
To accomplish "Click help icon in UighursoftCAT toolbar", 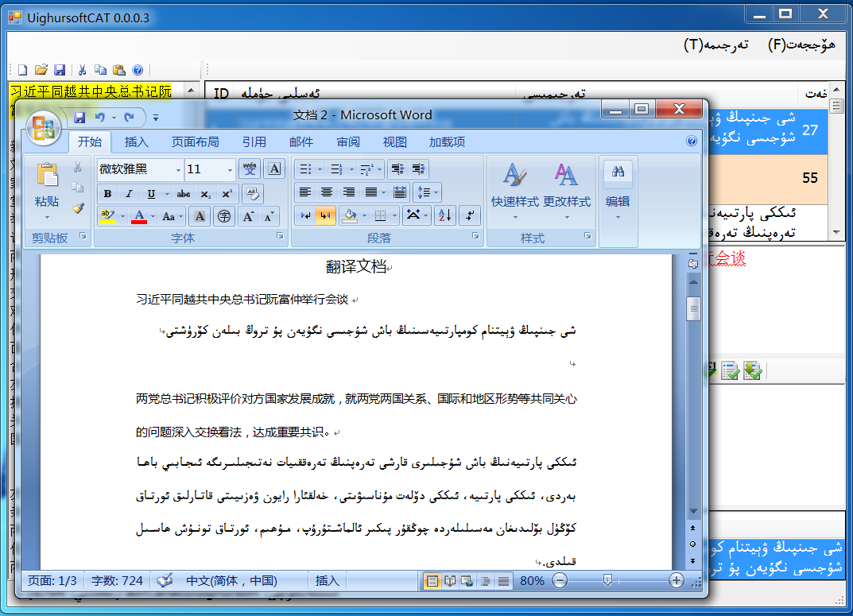I will [x=138, y=70].
